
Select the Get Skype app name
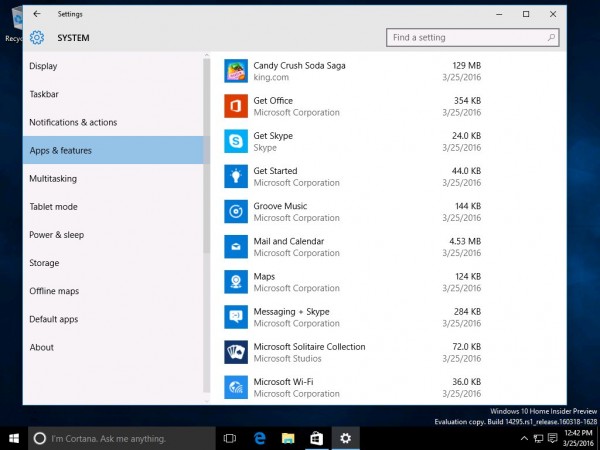[x=273, y=136]
